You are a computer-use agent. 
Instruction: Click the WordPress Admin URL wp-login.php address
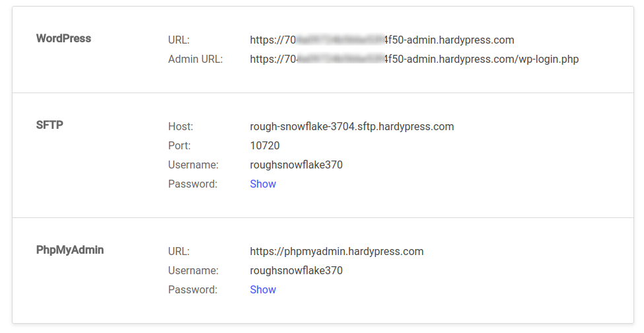tap(414, 59)
